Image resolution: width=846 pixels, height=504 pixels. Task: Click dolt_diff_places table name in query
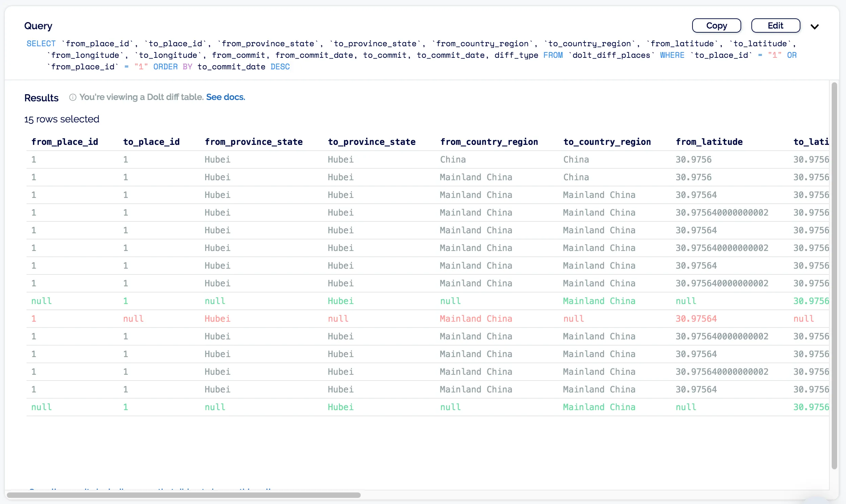tap(611, 55)
